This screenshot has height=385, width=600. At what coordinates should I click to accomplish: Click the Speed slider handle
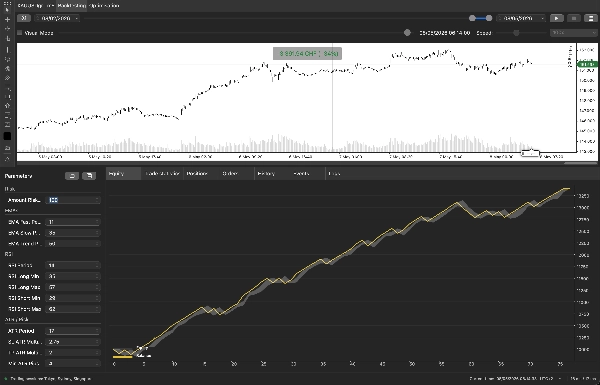click(516, 33)
